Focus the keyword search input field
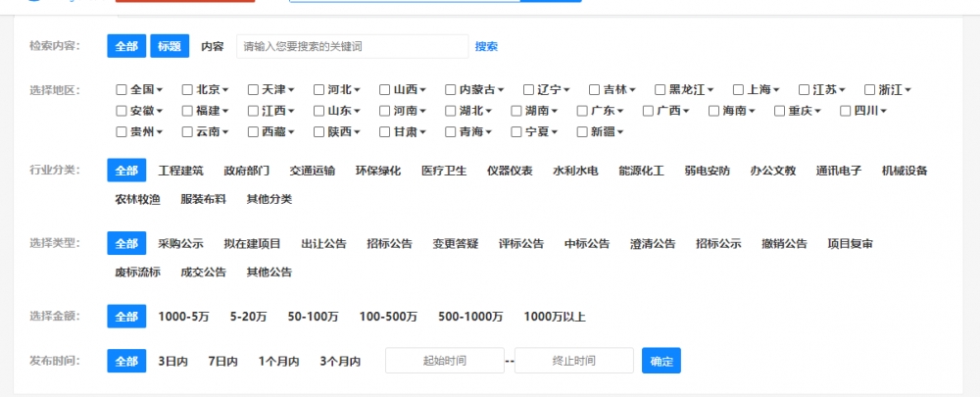 (x=353, y=46)
